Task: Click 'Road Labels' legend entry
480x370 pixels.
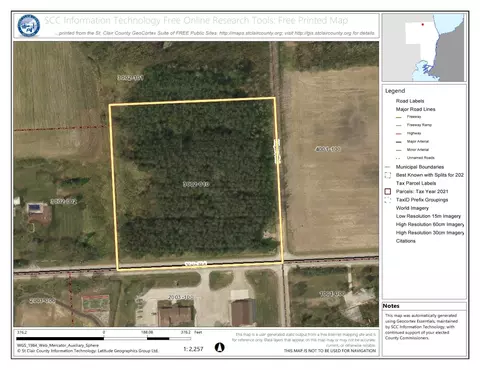Action: pos(410,101)
